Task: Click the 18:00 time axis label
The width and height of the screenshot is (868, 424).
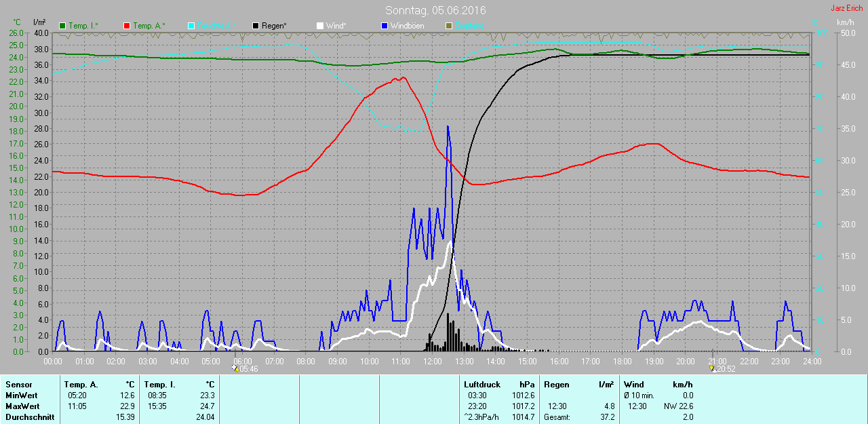Action: coord(623,362)
